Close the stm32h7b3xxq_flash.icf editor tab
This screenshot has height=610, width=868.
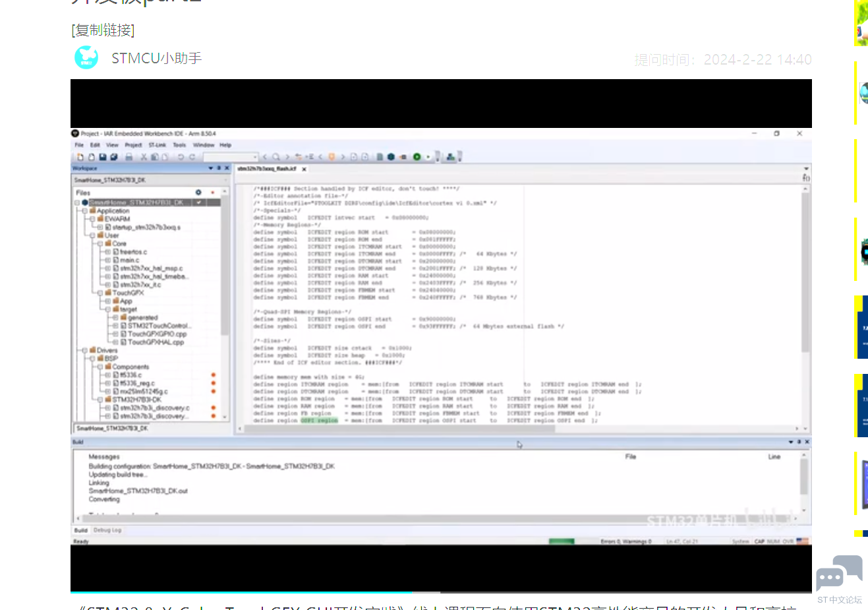(304, 169)
